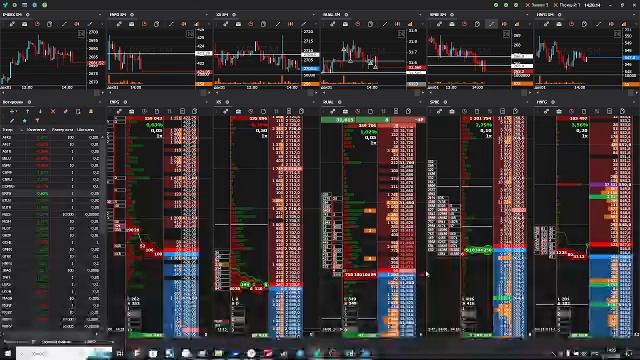Open settings gear next to X5 1M tab
The image size is (640, 360).
(x=234, y=15)
